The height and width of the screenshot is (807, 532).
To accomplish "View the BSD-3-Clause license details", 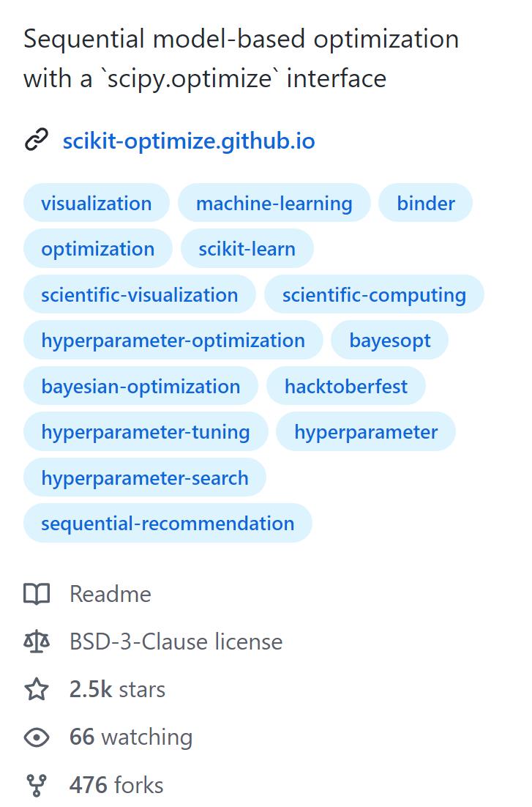I will tap(176, 641).
